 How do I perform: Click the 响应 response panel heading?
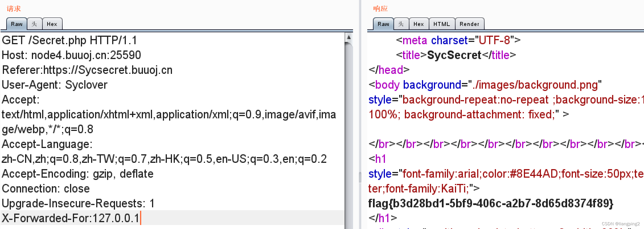tap(380, 9)
